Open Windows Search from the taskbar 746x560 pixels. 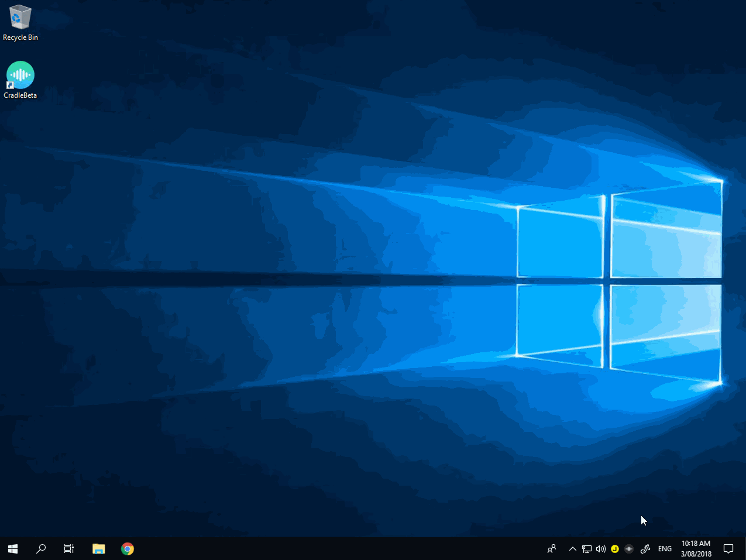[41, 548]
